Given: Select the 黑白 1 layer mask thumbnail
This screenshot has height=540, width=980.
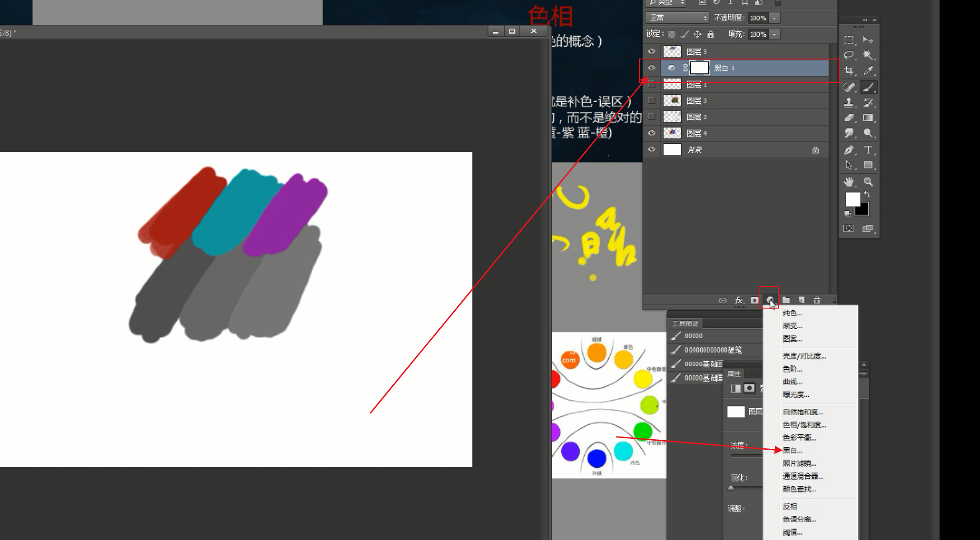Looking at the screenshot, I should pos(699,68).
